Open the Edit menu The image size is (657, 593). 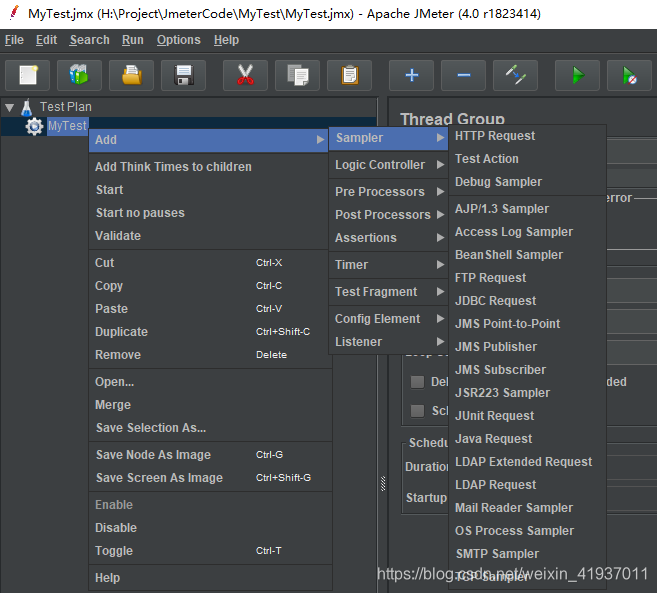(x=46, y=40)
